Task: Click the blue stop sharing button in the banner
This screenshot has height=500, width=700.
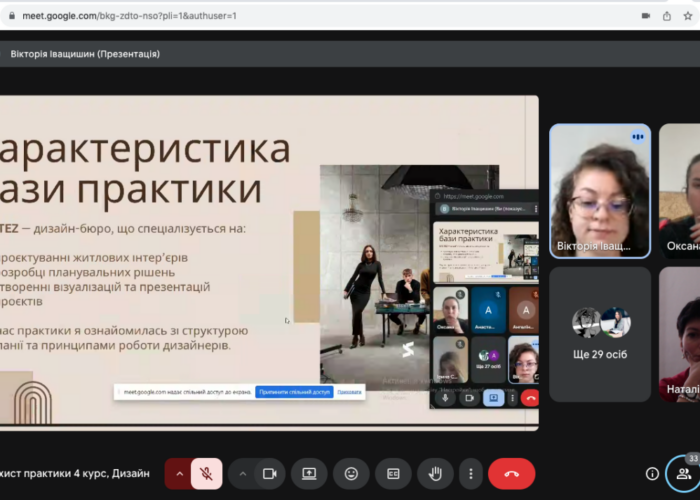Action: pos(293,392)
